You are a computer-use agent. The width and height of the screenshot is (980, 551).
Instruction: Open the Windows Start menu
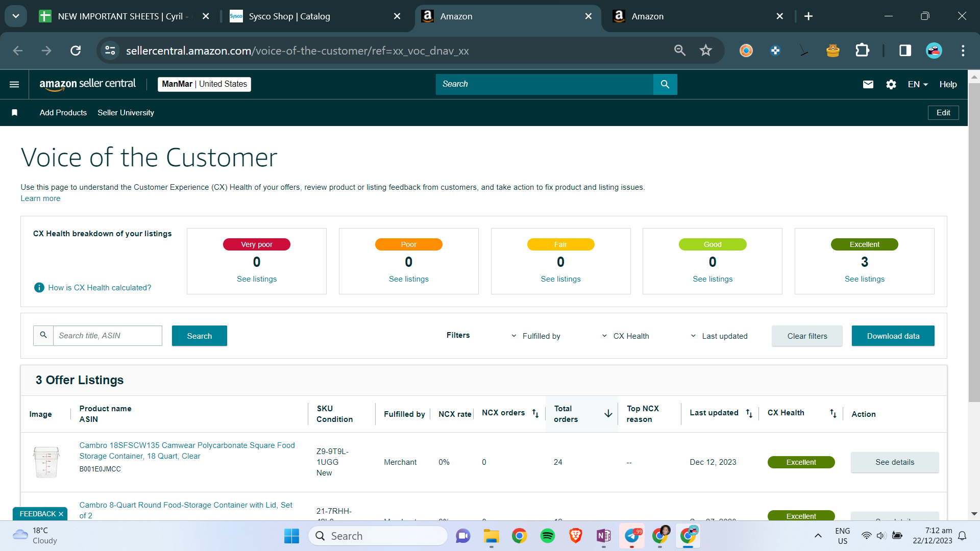(291, 536)
